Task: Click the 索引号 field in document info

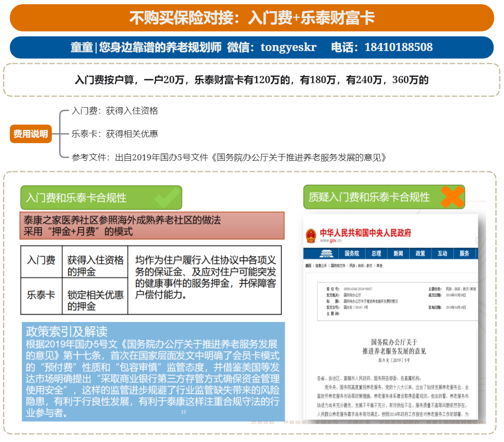Action: click(349, 289)
